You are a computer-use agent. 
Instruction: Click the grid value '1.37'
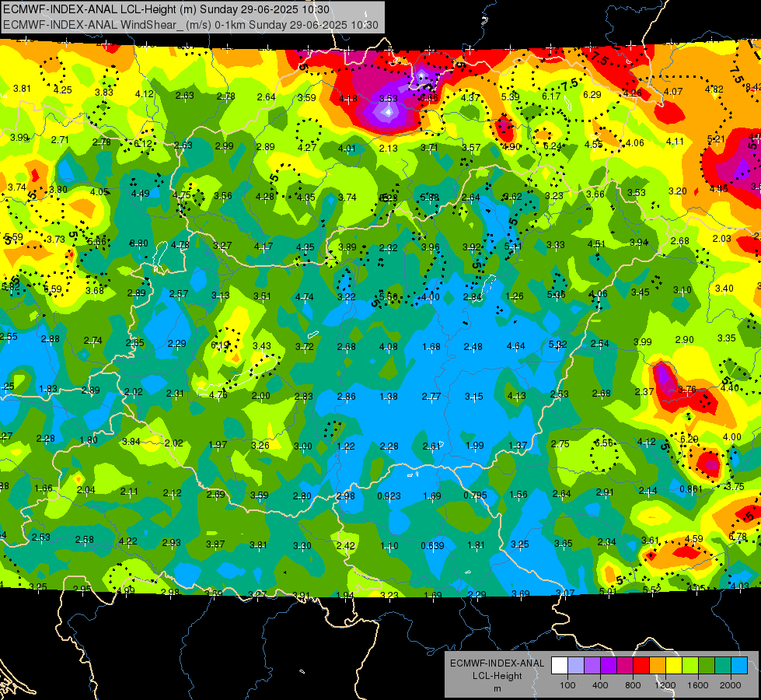pos(518,446)
